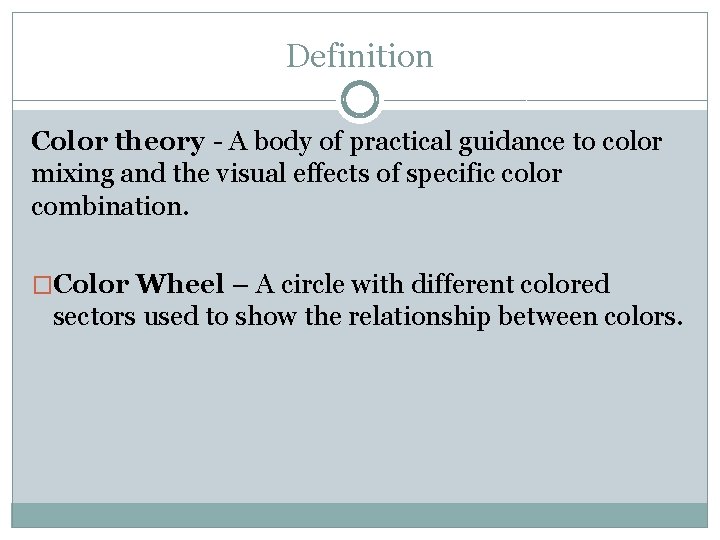Image resolution: width=720 pixels, height=540 pixels.
Task: Select the bold 'Color theory' term
Action: [117, 142]
